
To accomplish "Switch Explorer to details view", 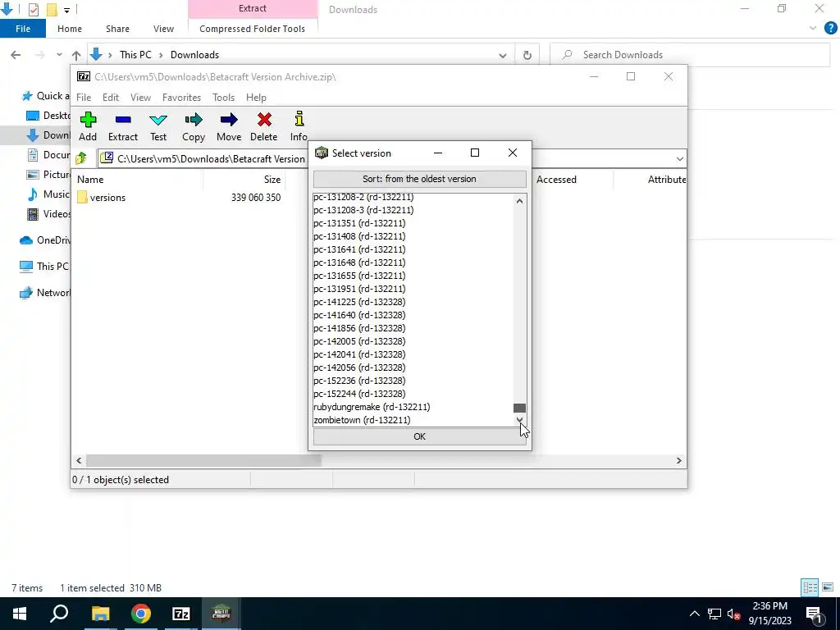I will tap(810, 587).
